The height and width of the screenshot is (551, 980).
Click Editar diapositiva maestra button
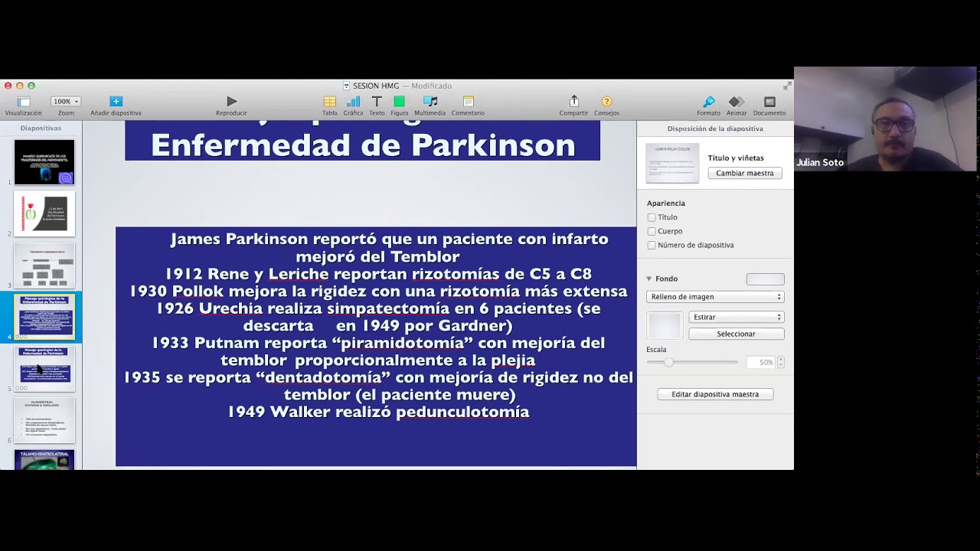[x=715, y=394]
